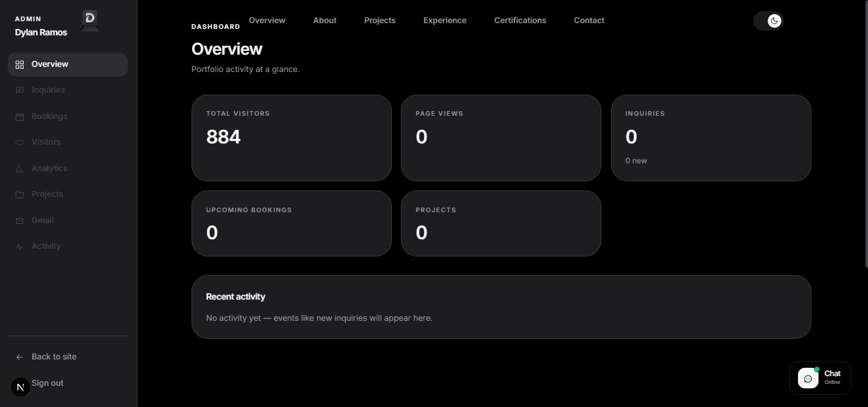Click the DASHBOARD label text
868x407 pixels.
coord(216,27)
